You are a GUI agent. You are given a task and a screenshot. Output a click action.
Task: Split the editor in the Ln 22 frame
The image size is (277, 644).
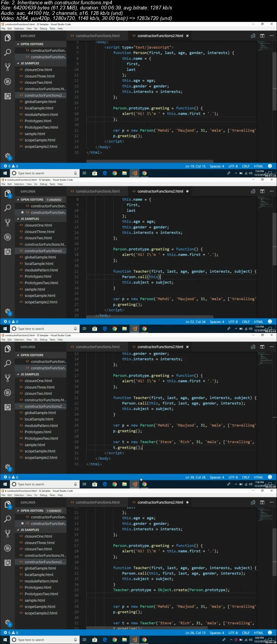point(262,191)
